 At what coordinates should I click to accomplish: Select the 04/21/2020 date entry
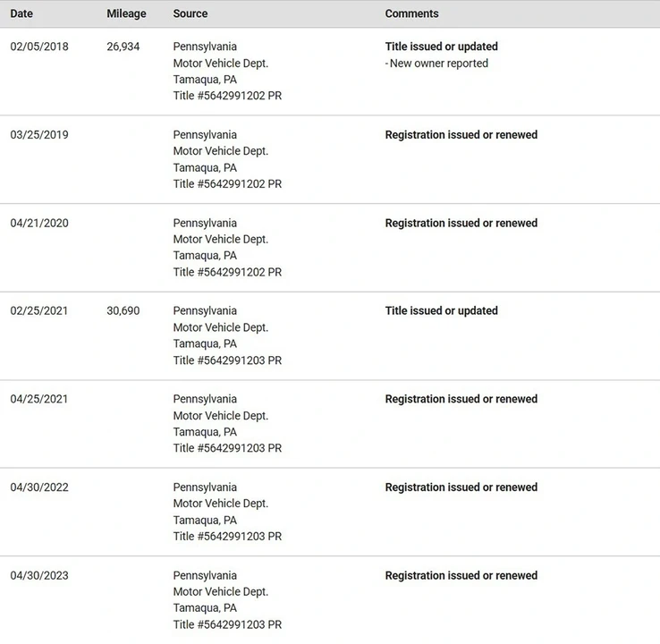(x=39, y=223)
